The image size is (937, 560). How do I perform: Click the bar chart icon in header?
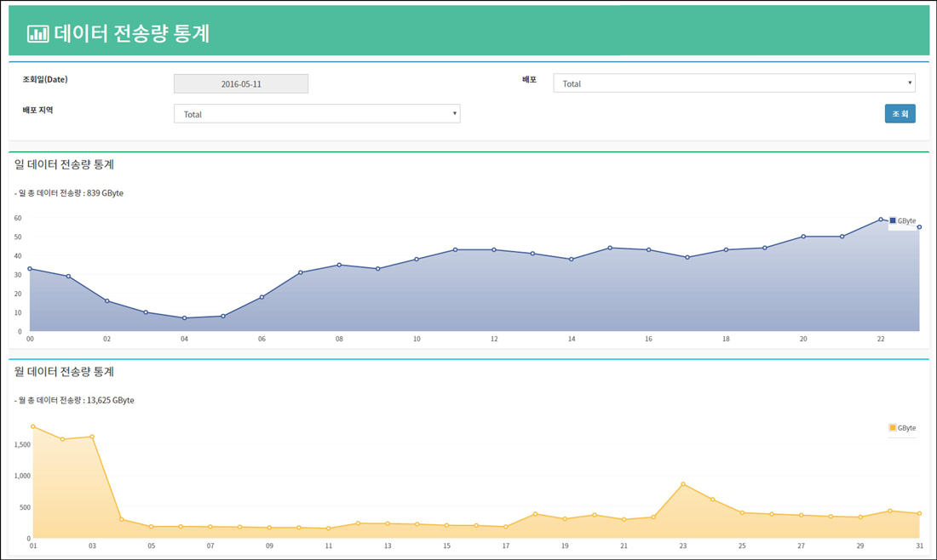(x=37, y=33)
